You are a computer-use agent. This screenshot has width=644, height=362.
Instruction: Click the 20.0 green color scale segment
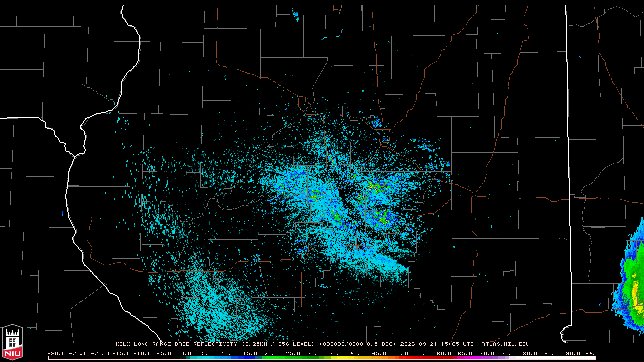[x=272, y=358]
